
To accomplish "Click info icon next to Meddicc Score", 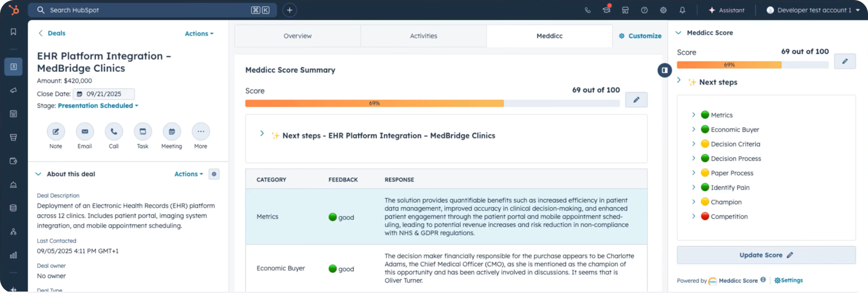I will pos(763,280).
